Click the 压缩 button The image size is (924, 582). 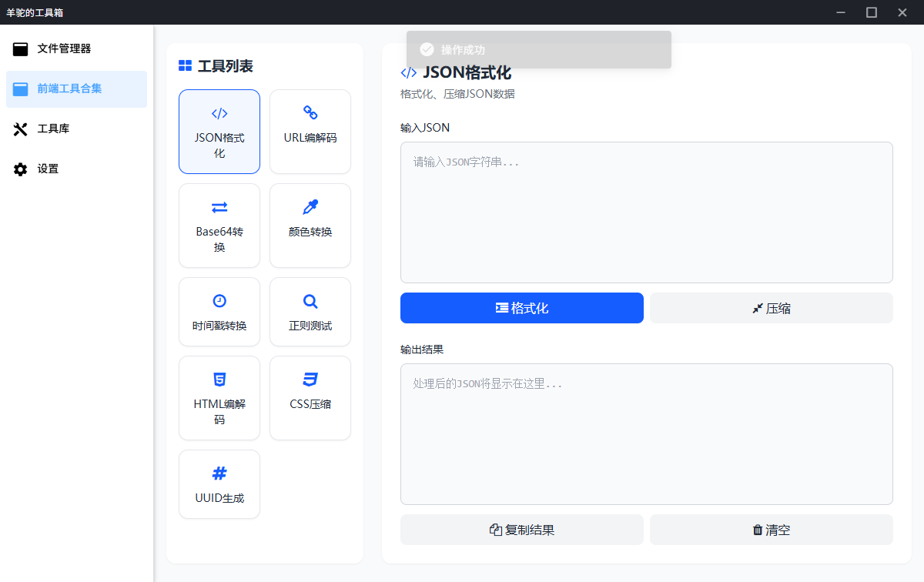[x=772, y=308]
